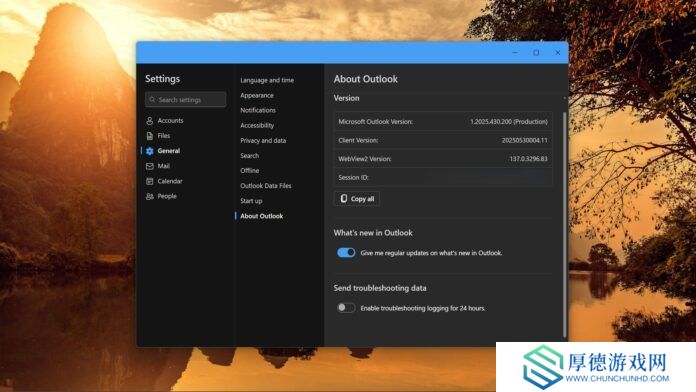
Task: Go to Search settings page
Action: point(249,156)
